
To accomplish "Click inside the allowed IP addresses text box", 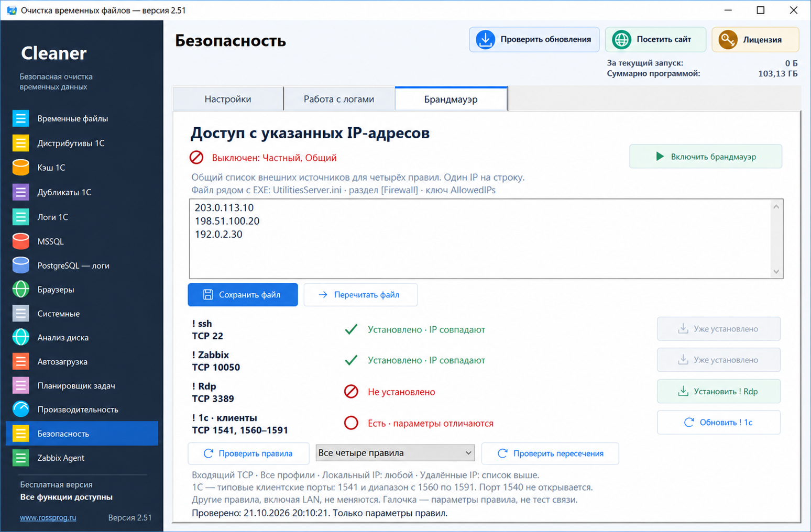I will tap(486, 239).
